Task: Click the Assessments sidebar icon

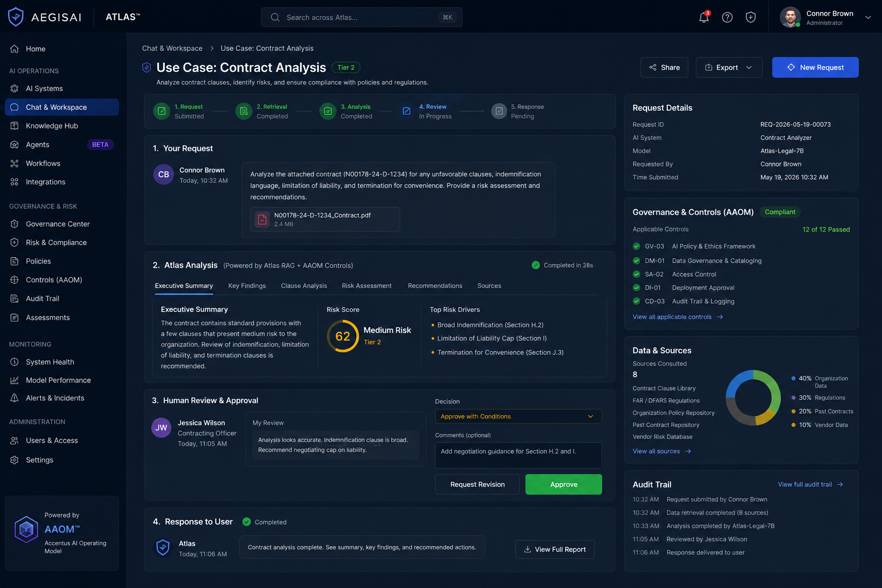Action: [x=14, y=318]
